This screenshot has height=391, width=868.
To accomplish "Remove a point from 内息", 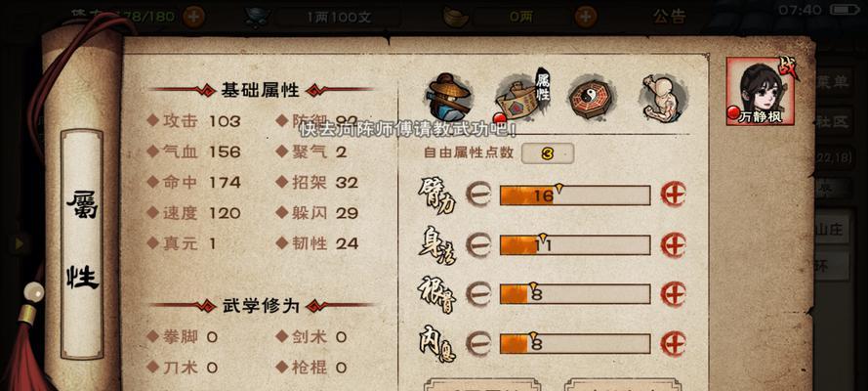I will point(478,343).
